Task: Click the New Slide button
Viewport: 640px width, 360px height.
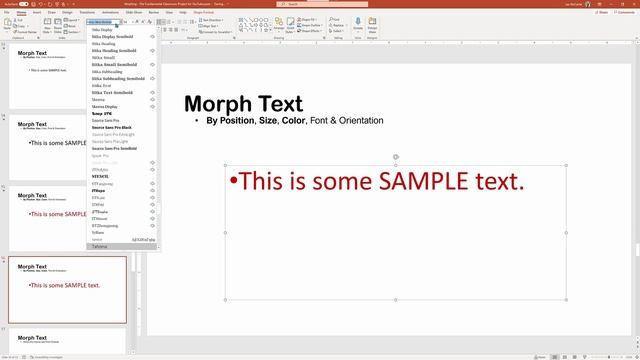Action: point(47,26)
